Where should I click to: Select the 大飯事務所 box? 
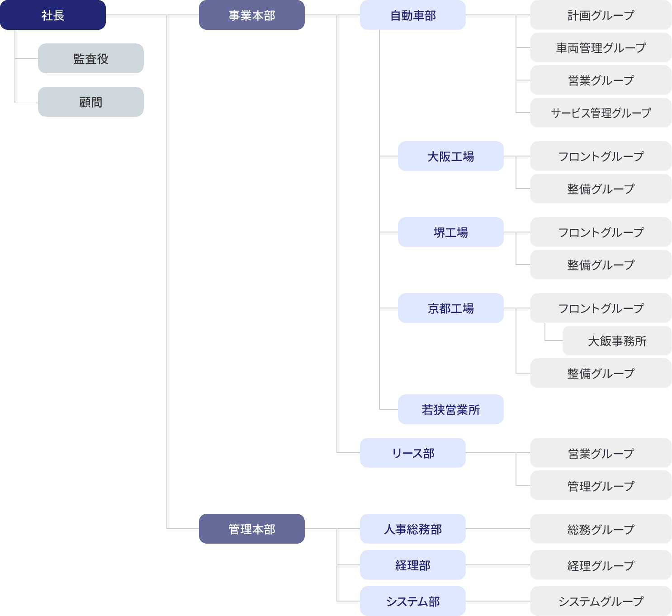coord(617,341)
